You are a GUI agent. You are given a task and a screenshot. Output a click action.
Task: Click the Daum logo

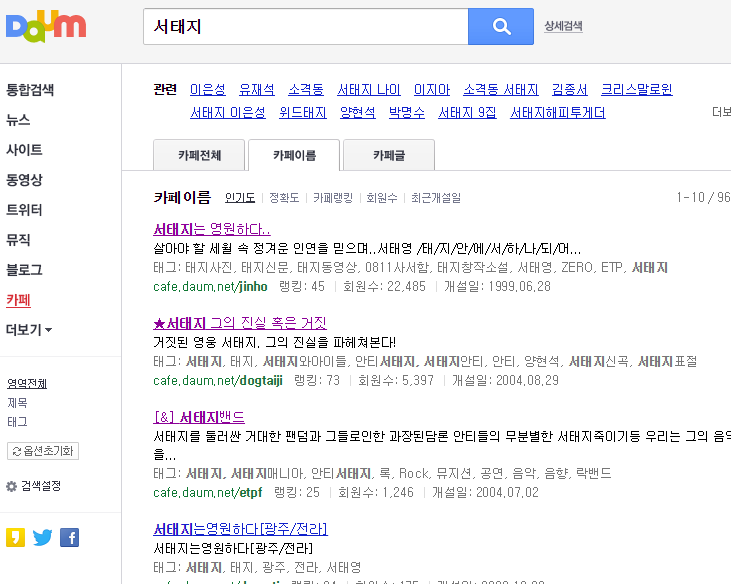tap(46, 26)
